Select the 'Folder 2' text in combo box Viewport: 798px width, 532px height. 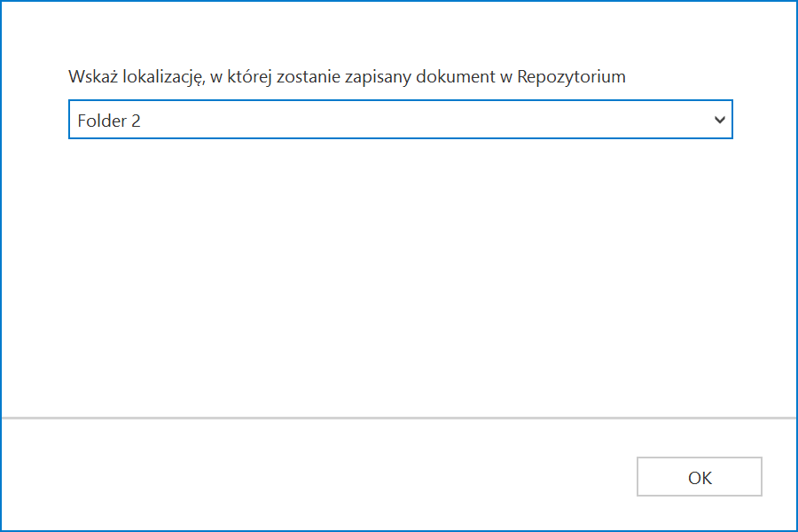pos(108,121)
